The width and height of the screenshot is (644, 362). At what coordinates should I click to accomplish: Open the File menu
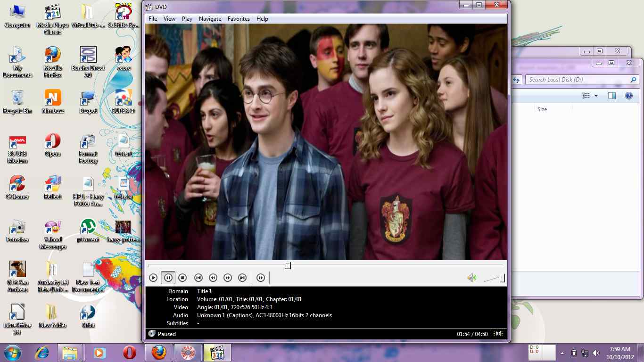153,19
